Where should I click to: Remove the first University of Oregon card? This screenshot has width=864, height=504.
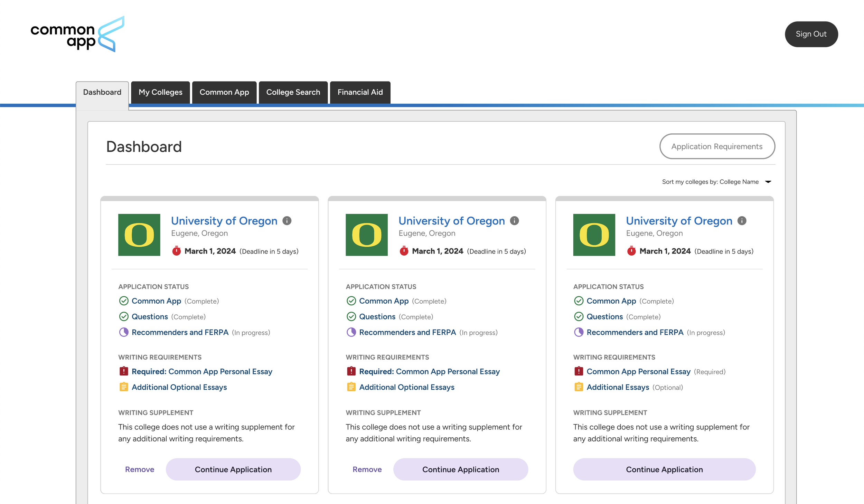pos(140,469)
